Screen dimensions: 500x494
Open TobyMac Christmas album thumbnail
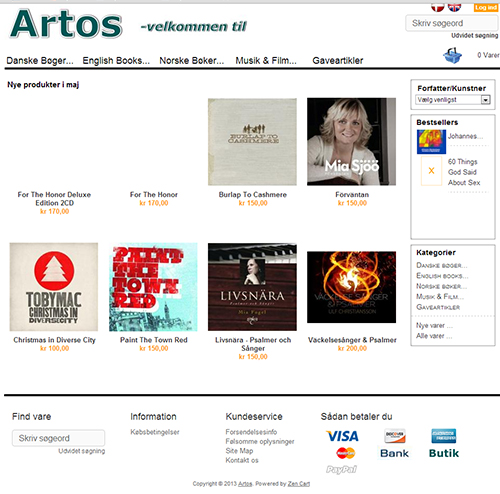(54, 287)
